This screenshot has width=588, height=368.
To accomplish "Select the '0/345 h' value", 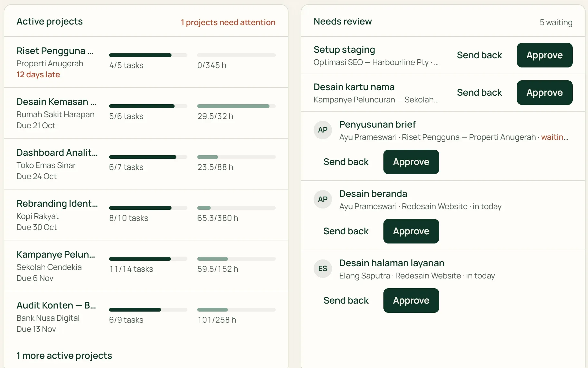I will coord(212,65).
